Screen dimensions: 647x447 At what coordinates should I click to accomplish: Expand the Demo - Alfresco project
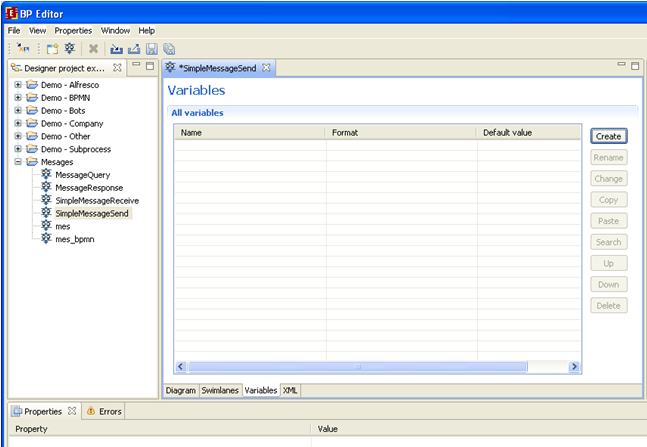[18, 85]
